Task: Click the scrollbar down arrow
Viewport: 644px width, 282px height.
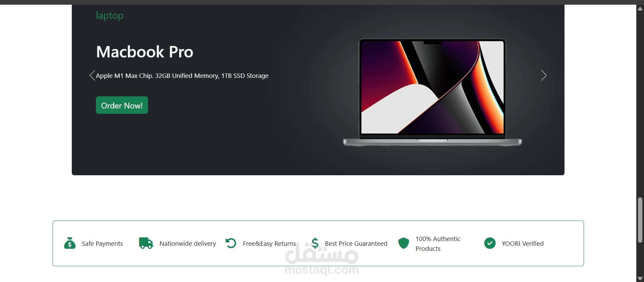Action: tap(640, 278)
